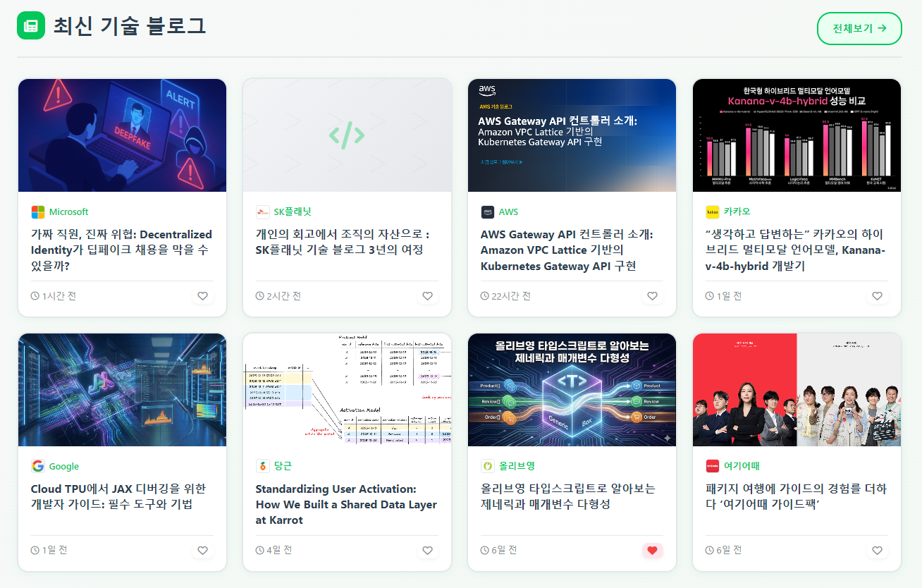Open the AWS Gateway API 컨트롤러 소개 title
922x588 pixels.
click(x=567, y=250)
